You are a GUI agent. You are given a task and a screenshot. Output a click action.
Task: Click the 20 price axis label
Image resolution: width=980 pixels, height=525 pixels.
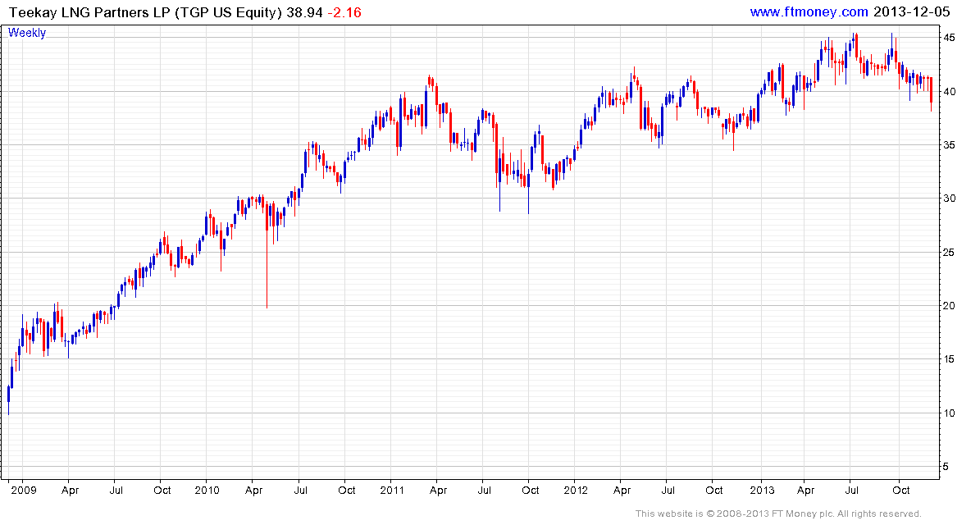[949, 306]
